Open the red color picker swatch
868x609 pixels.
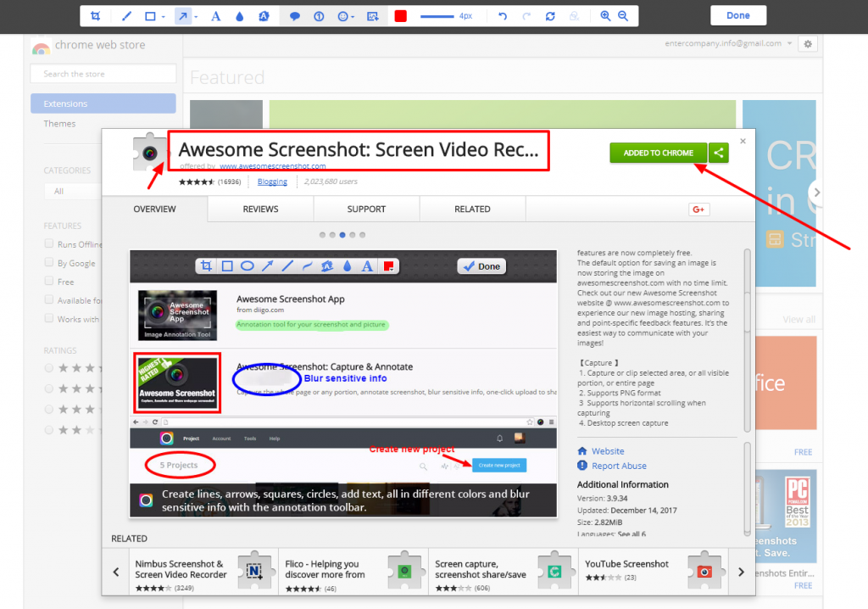coord(401,16)
